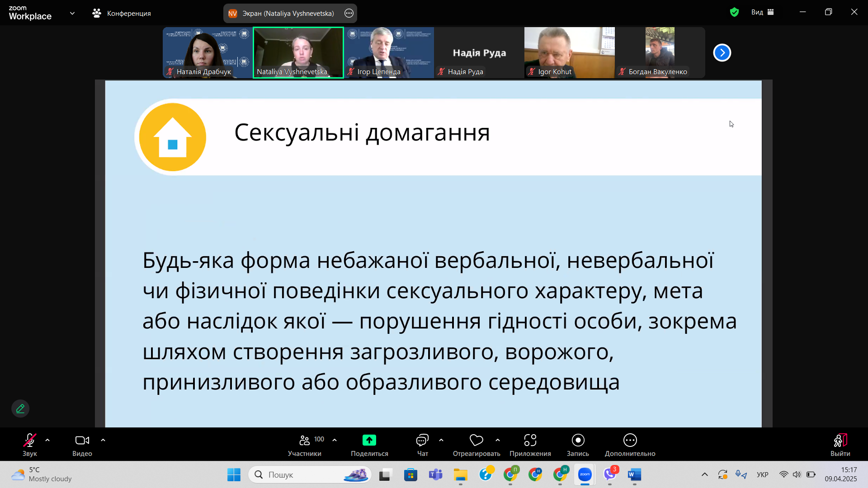868x488 pixels.
Task: Click the green Share screen icon
Action: 369,440
